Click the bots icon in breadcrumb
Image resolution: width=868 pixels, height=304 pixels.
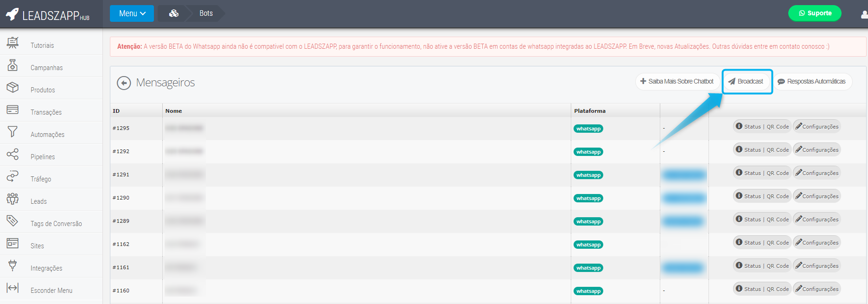tap(174, 13)
